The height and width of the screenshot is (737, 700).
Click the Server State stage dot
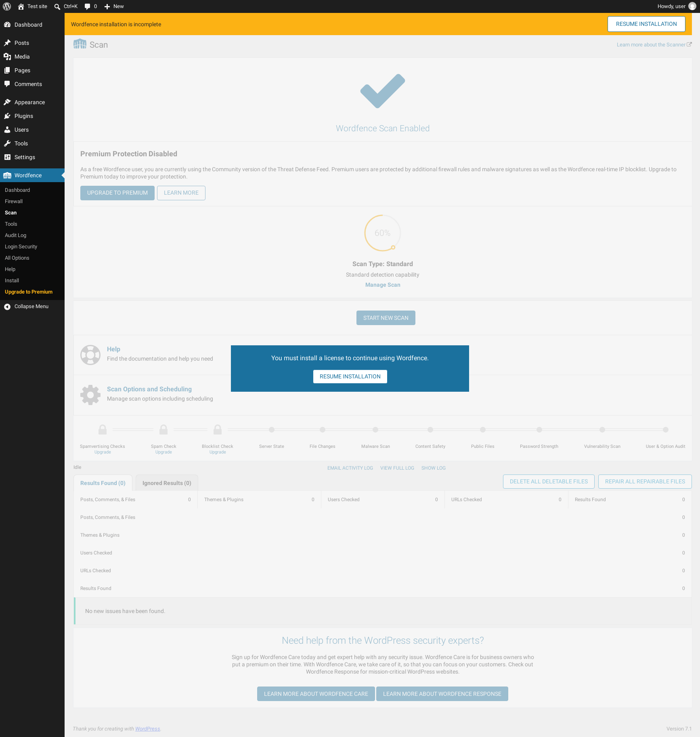coord(272,430)
